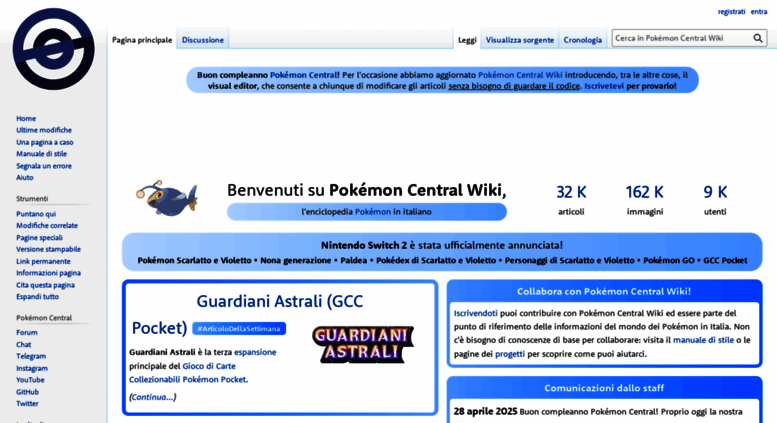
Task: Open the Forum link
Action: tap(26, 332)
